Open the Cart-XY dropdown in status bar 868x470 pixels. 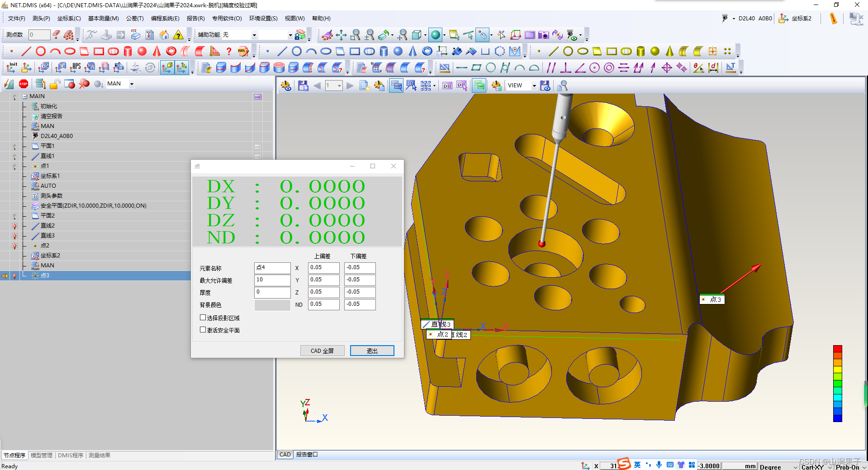click(830, 467)
